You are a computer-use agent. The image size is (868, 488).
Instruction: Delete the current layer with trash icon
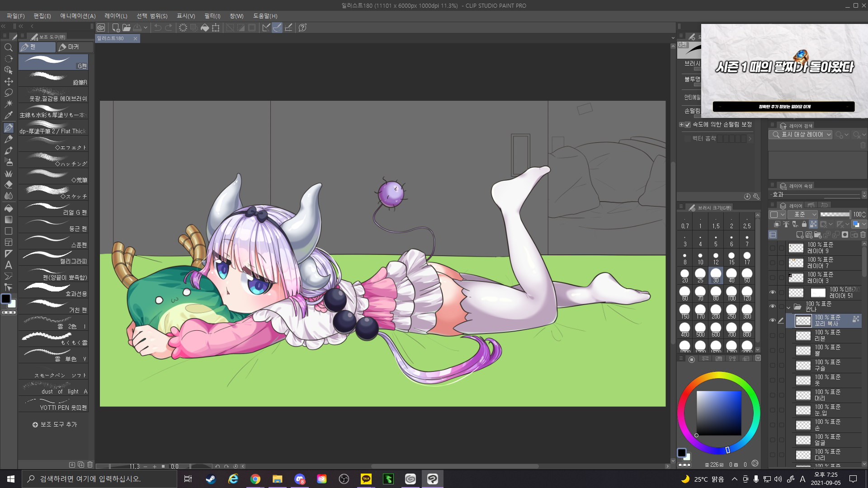(x=863, y=235)
